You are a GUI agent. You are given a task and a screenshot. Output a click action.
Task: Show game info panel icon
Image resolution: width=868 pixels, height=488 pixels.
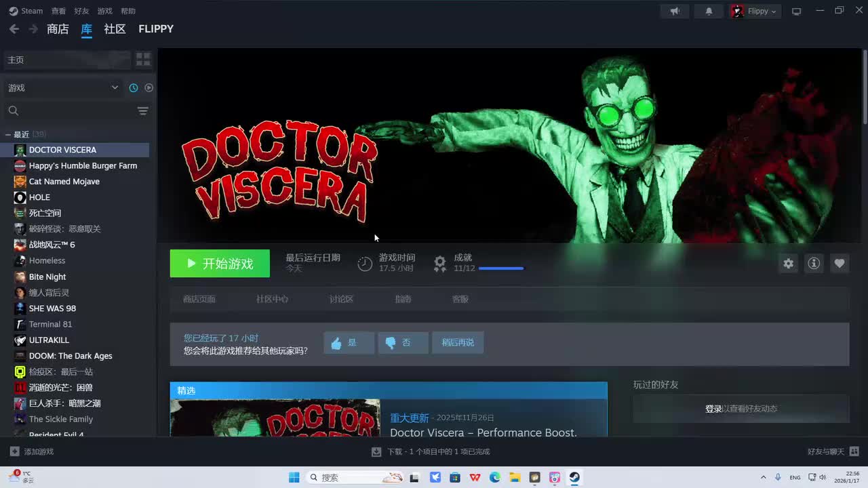[814, 264]
